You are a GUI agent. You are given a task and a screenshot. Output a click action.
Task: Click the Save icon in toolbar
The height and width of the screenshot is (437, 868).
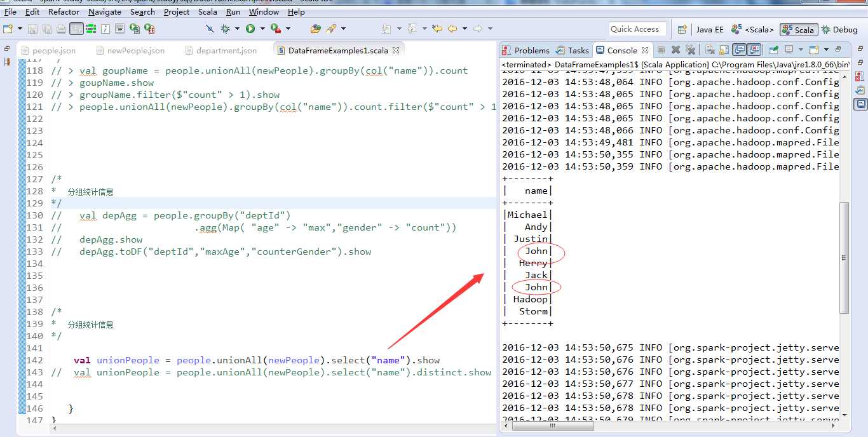point(32,29)
